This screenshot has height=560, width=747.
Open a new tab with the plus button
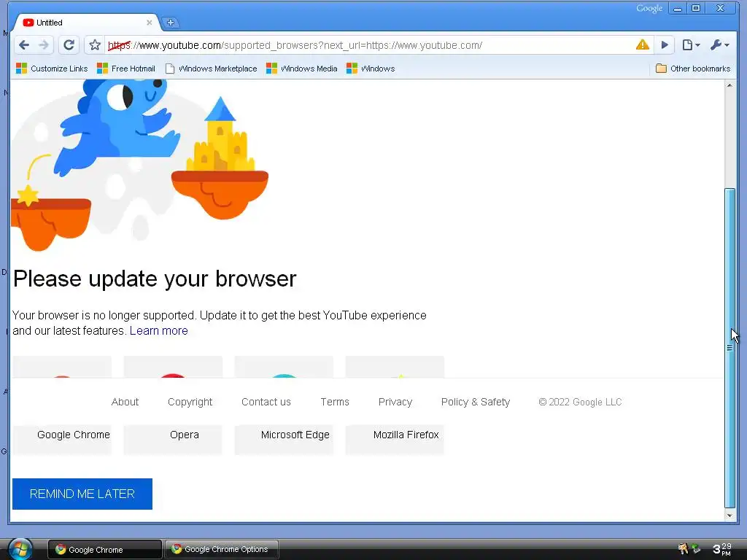170,23
